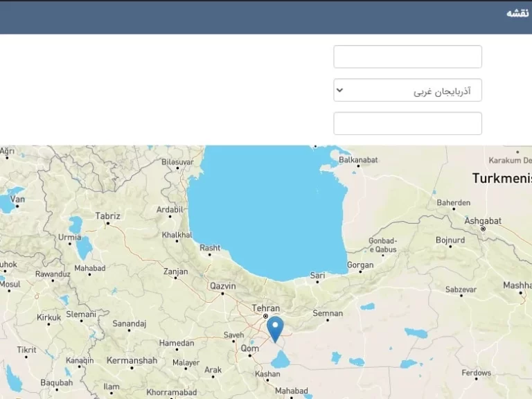
Task: Click the Zanjan city label
Action: (x=175, y=272)
